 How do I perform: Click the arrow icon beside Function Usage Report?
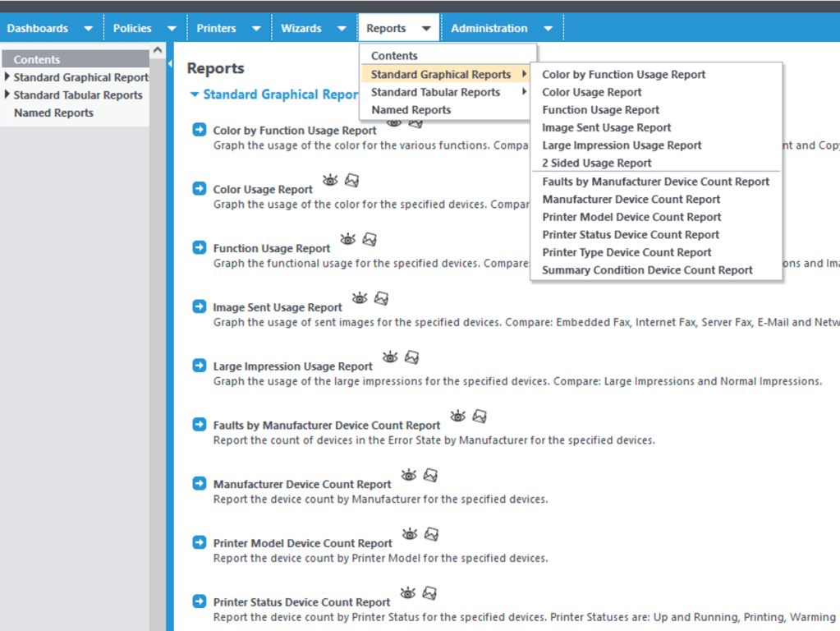(199, 248)
